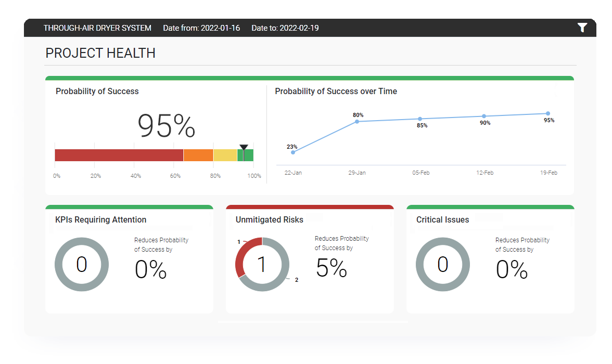Click the orange section of success gauge

click(x=198, y=155)
